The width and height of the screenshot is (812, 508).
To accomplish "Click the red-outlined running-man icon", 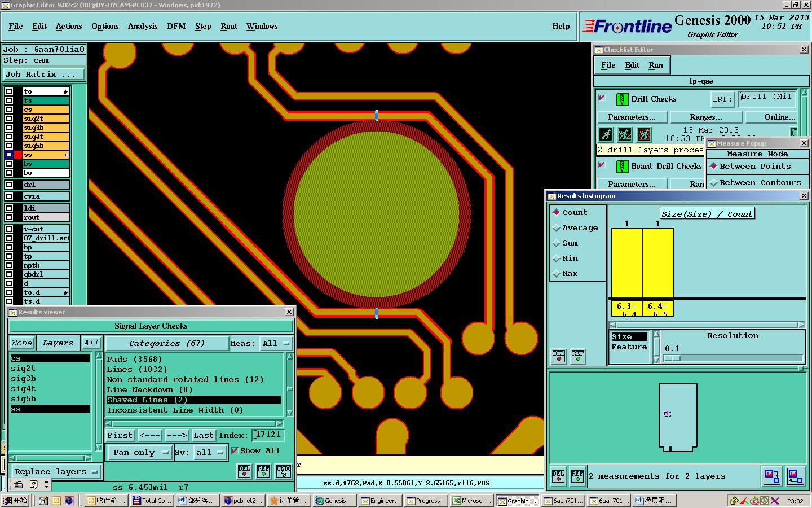I will 644,134.
